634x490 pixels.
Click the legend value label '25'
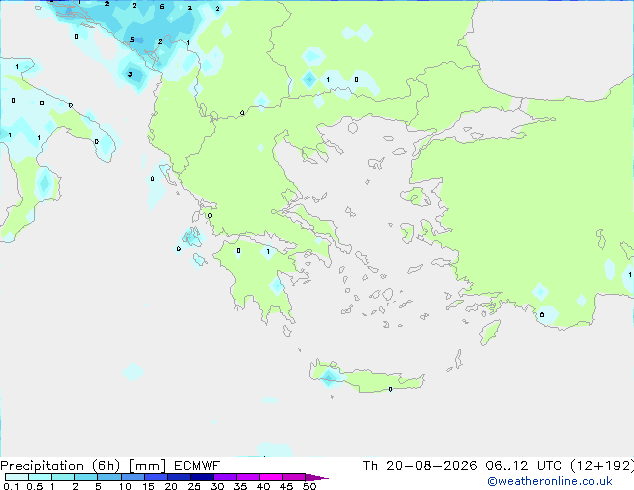point(194,486)
